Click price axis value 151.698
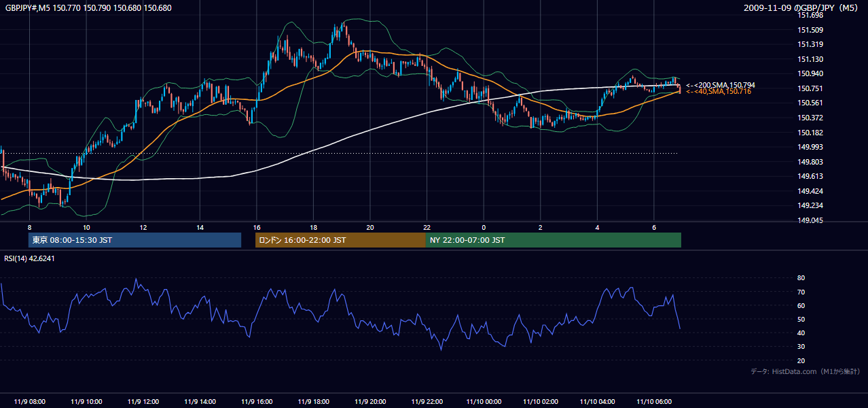Screen dimensions: 868x408 click(x=810, y=15)
